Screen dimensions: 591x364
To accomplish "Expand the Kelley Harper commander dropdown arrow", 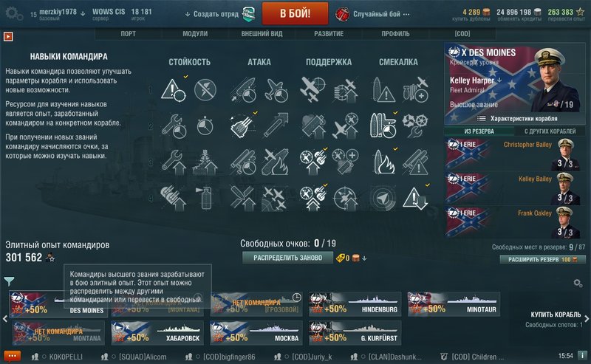I will point(500,80).
